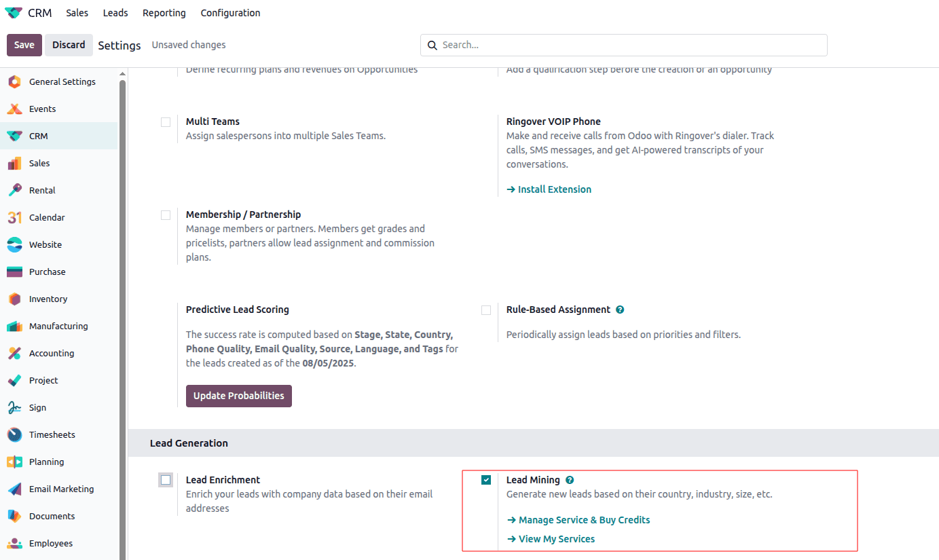This screenshot has width=939, height=560.
Task: Open the Calendar 31 icon
Action: [14, 217]
